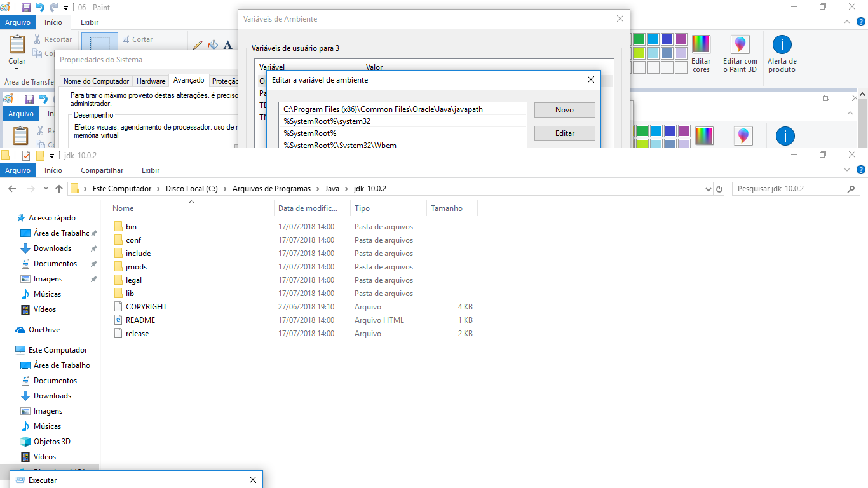Open the Hardware tab in Propriedades do Sistema

(151, 81)
